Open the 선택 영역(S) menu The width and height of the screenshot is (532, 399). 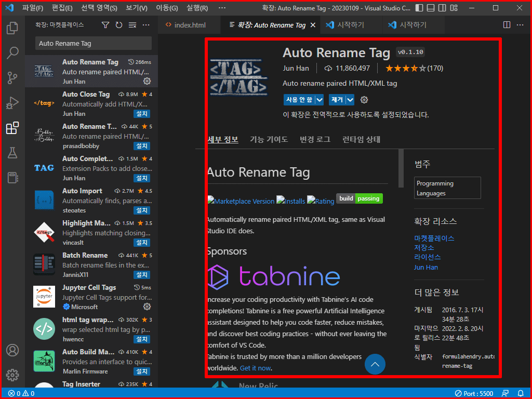click(99, 8)
